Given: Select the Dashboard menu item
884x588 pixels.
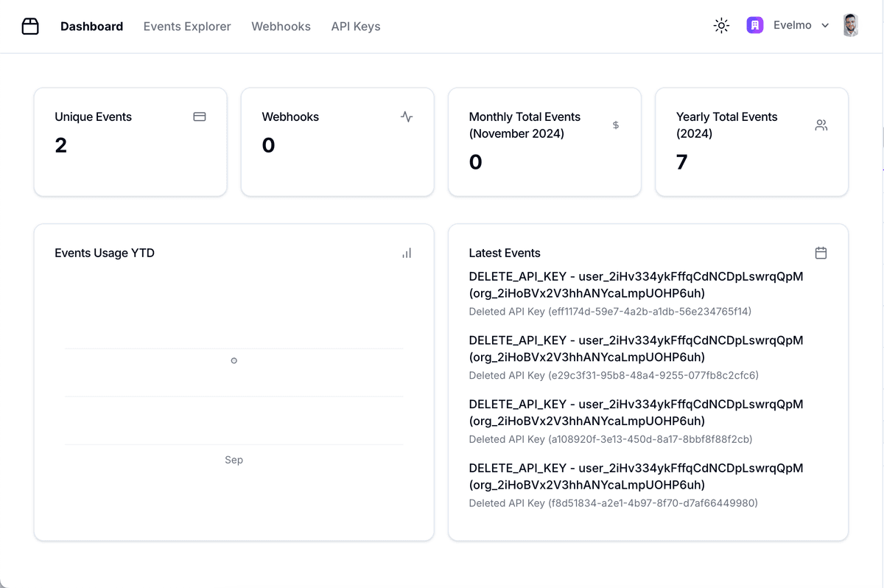Looking at the screenshot, I should (x=91, y=26).
